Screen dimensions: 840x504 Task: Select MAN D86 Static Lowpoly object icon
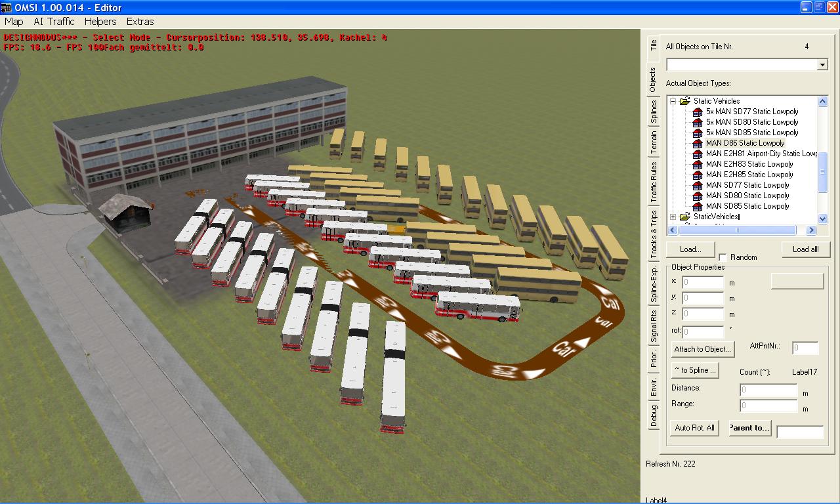point(698,143)
